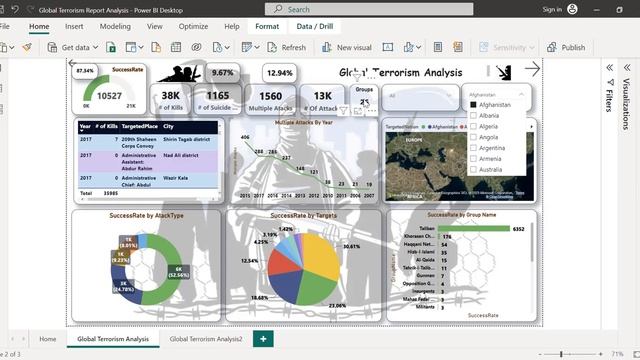Open Excel workbook data source icon

click(x=111, y=47)
